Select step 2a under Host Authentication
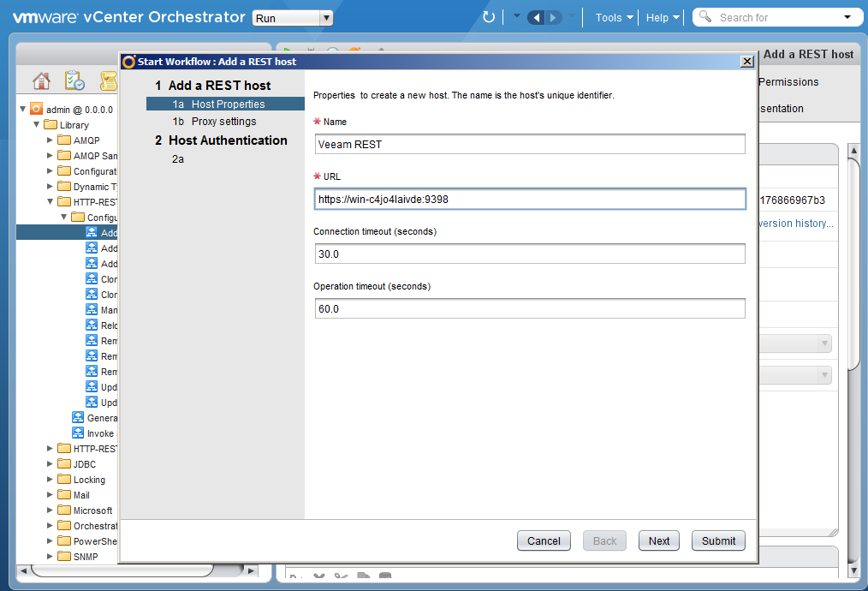 [178, 159]
